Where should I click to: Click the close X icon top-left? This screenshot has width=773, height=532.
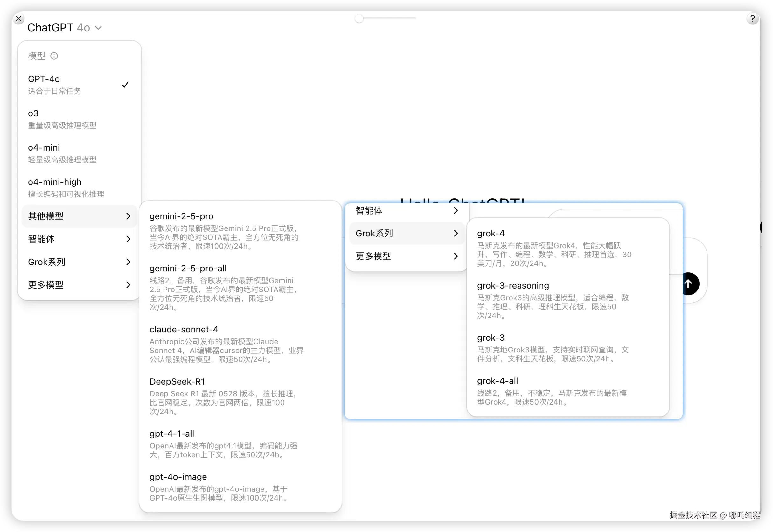click(19, 19)
